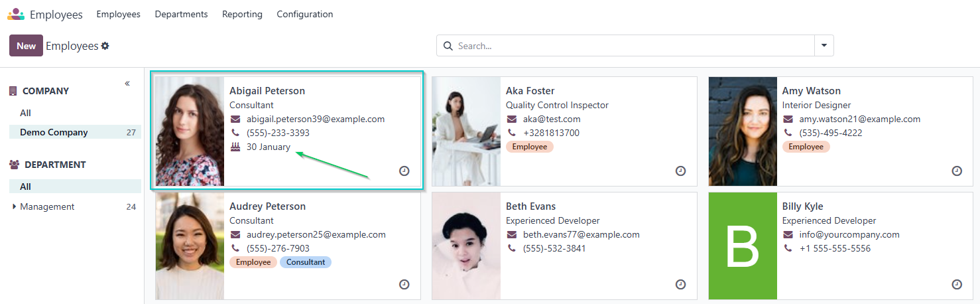This screenshot has width=980, height=304.
Task: Click into the Search field
Action: (630, 46)
